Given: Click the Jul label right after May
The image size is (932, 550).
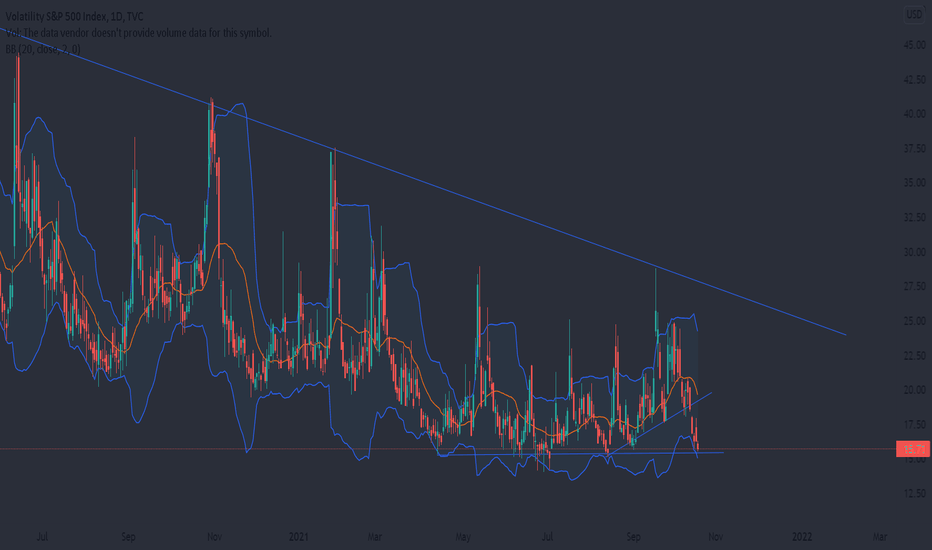Looking at the screenshot, I should tap(547, 537).
